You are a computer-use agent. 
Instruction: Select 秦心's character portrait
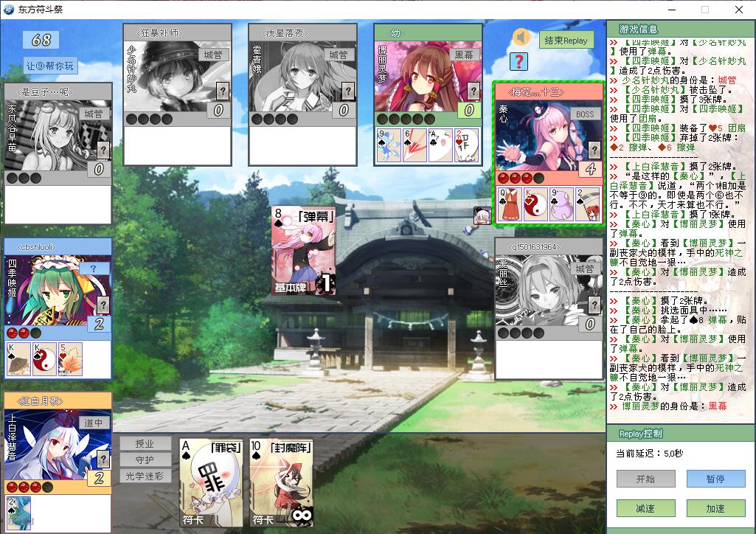[x=549, y=136]
